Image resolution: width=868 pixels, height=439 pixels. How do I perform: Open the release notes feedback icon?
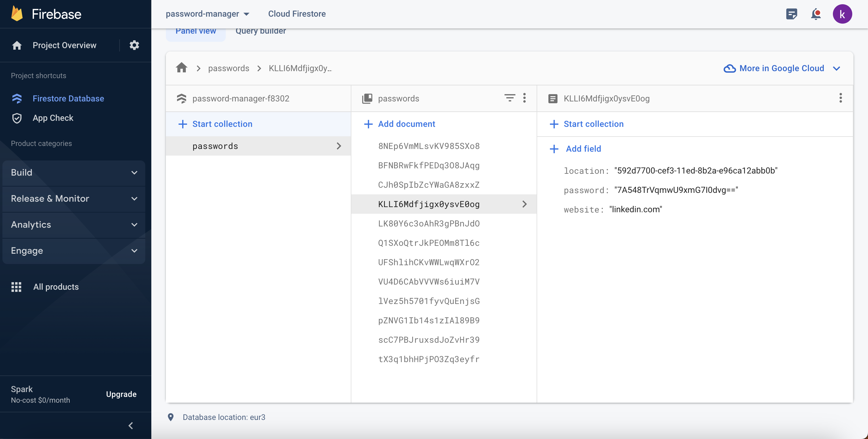tap(791, 14)
